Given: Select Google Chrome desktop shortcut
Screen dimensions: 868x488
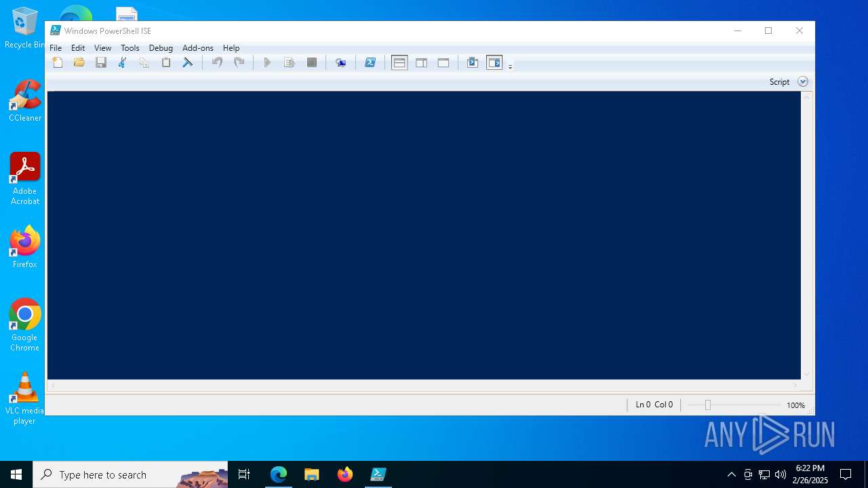Looking at the screenshot, I should tap(25, 325).
